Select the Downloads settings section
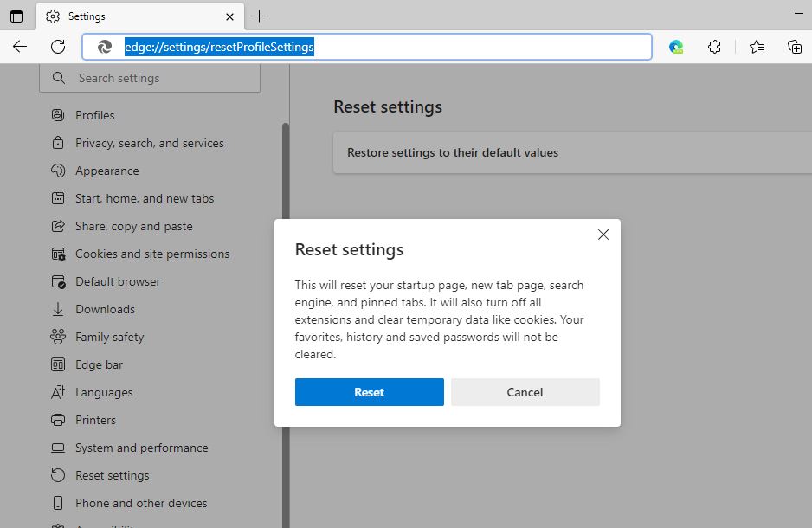812x528 pixels. [105, 309]
